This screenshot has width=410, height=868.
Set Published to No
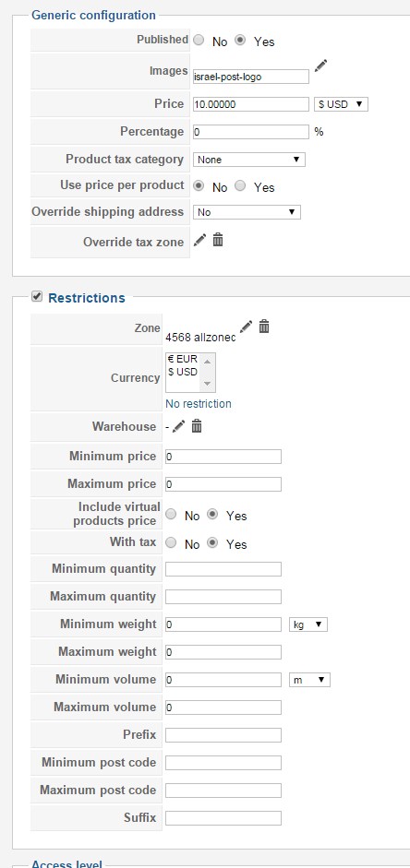point(199,41)
